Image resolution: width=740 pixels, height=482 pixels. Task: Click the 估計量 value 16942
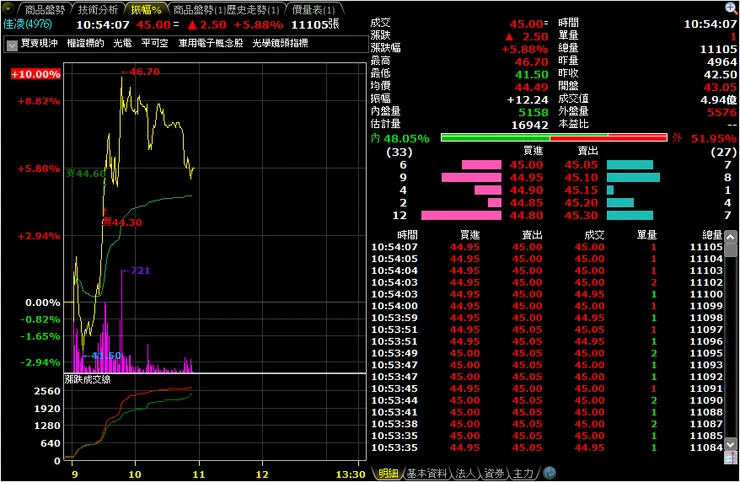pyautogui.click(x=530, y=125)
